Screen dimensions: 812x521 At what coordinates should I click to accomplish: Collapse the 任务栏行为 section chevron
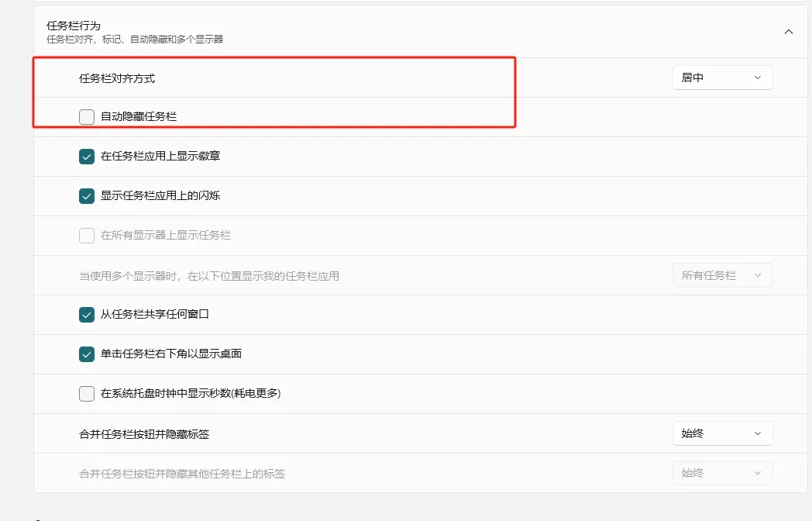pos(788,32)
